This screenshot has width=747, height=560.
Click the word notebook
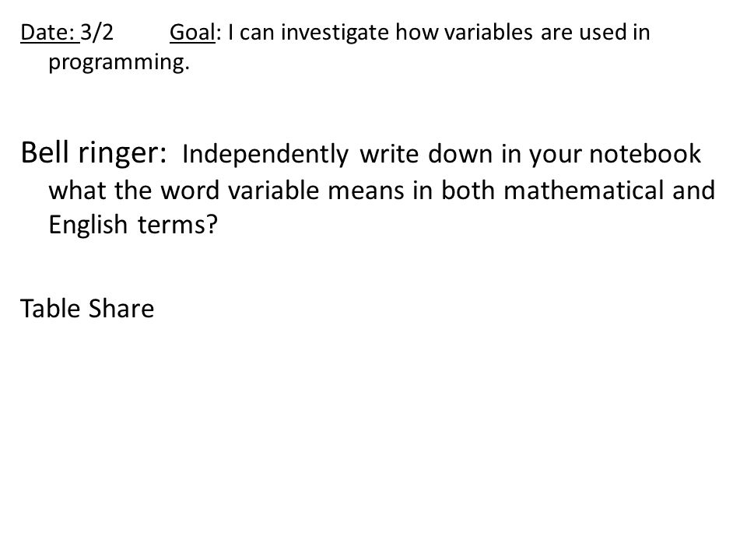pyautogui.click(x=645, y=154)
